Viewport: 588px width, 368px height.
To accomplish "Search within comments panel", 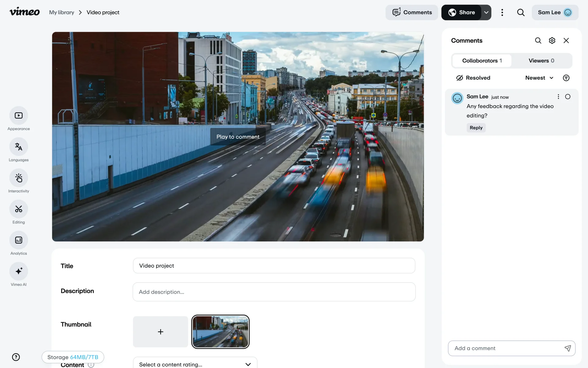I will point(538,40).
